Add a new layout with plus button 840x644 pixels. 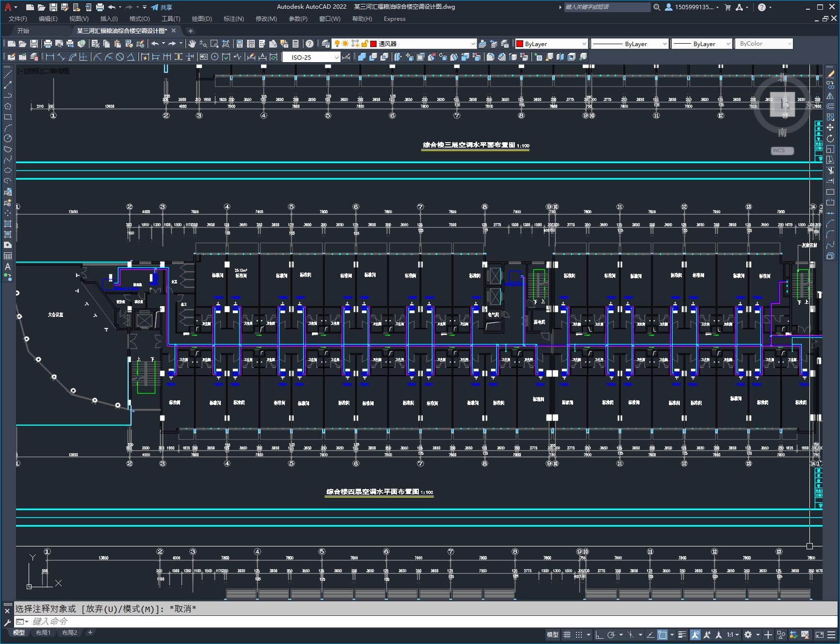[x=90, y=632]
